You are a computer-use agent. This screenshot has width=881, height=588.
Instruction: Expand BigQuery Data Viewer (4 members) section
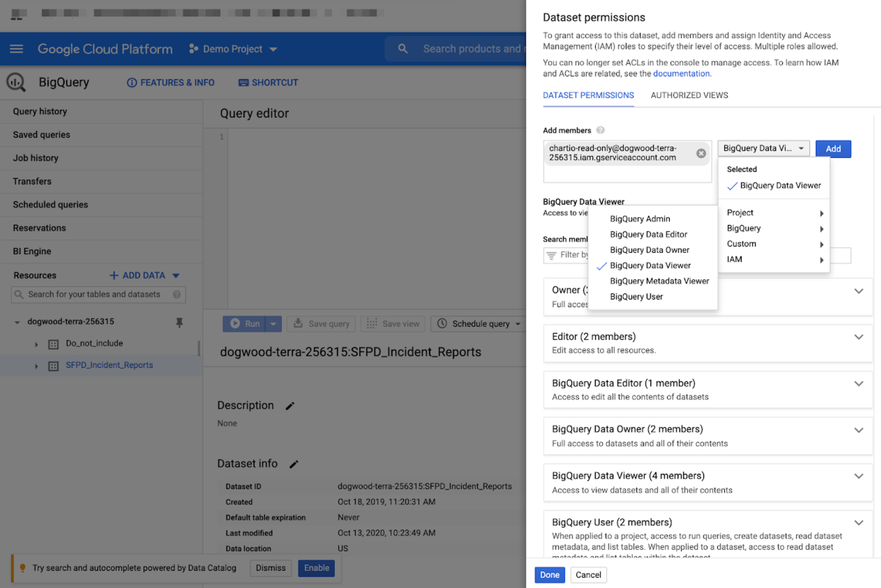859,476
